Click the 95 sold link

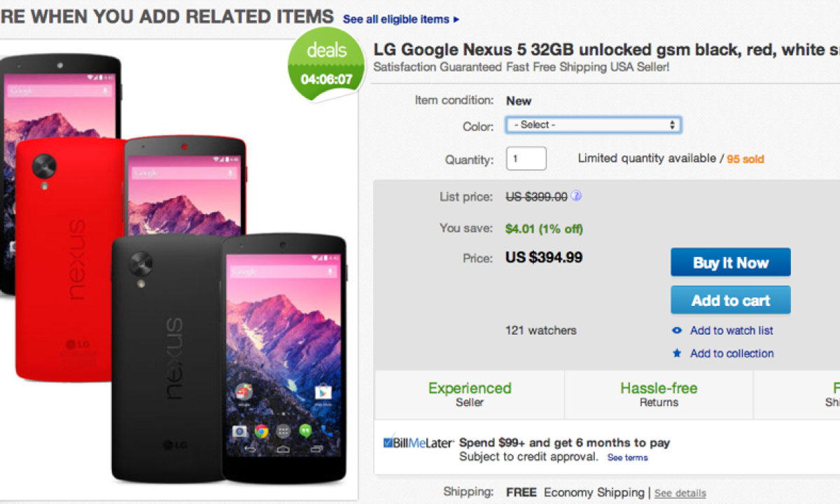tap(745, 159)
